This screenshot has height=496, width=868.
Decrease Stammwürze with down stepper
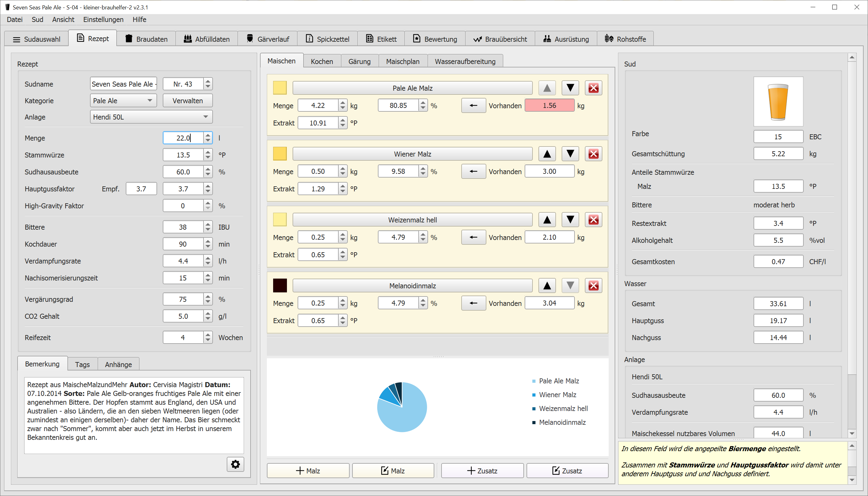[x=208, y=158]
